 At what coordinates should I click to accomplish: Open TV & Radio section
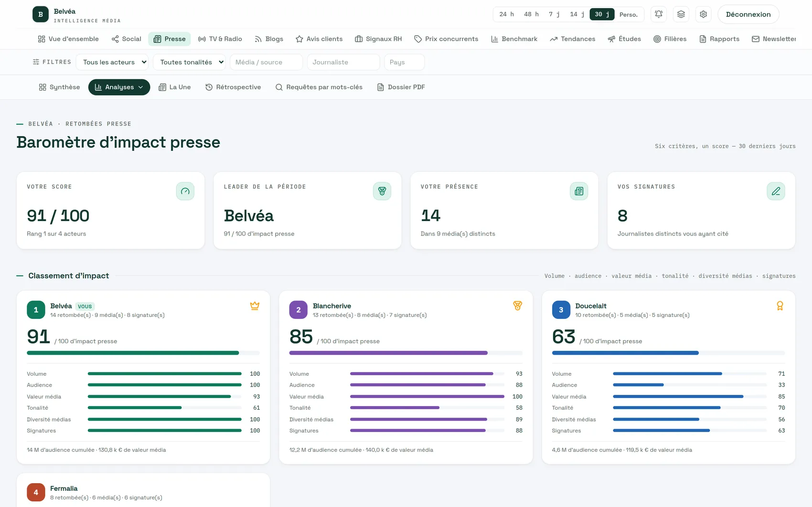click(x=220, y=39)
